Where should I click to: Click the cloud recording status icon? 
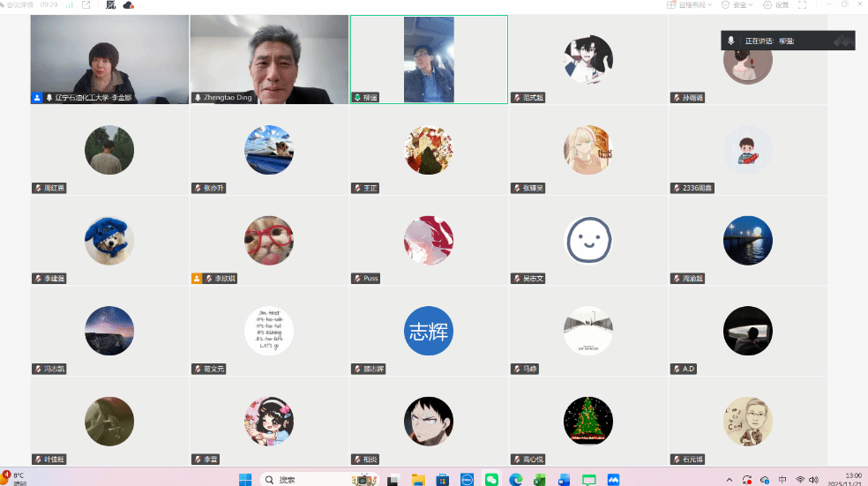[x=129, y=5]
